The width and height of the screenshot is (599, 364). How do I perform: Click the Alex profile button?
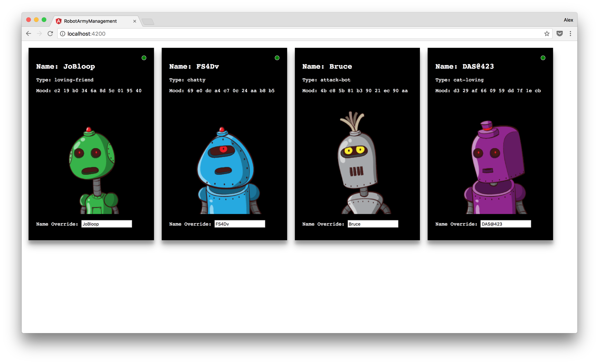[x=568, y=20]
